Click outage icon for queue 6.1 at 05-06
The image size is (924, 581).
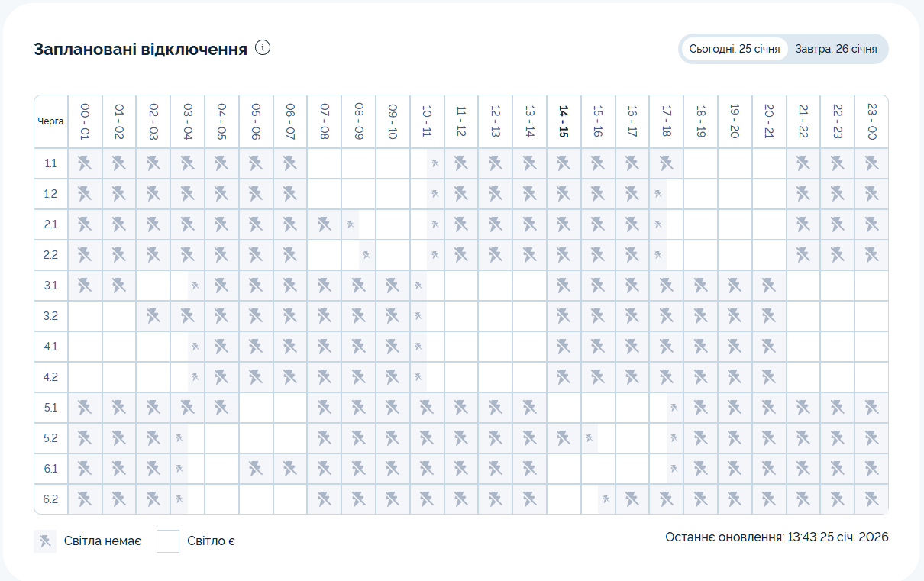(x=256, y=468)
